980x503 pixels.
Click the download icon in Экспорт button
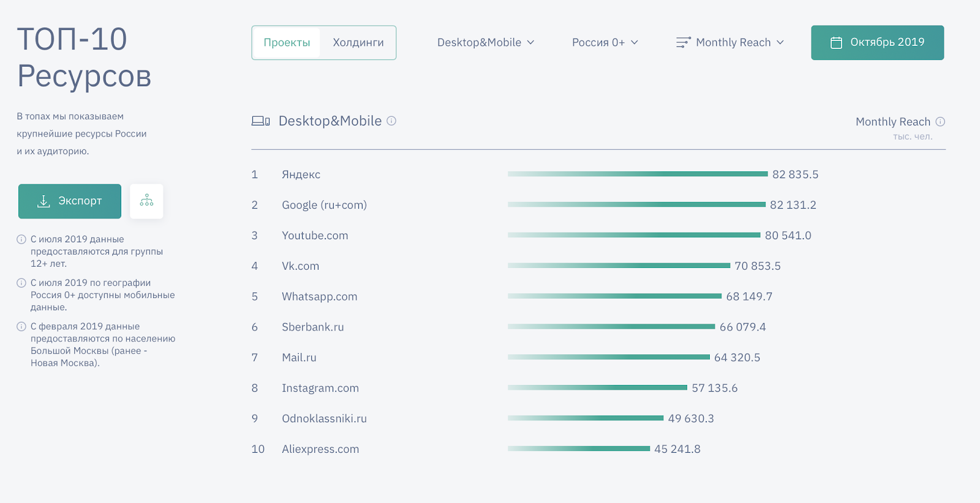tap(43, 201)
